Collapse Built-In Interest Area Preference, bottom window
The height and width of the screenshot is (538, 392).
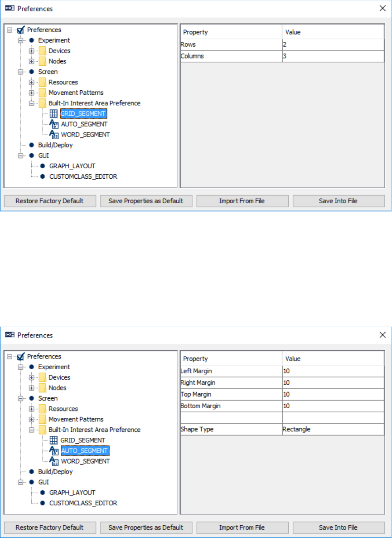32,430
